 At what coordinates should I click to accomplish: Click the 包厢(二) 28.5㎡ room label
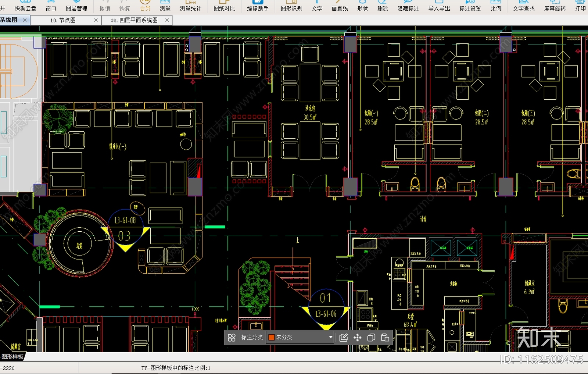[x=481, y=117]
